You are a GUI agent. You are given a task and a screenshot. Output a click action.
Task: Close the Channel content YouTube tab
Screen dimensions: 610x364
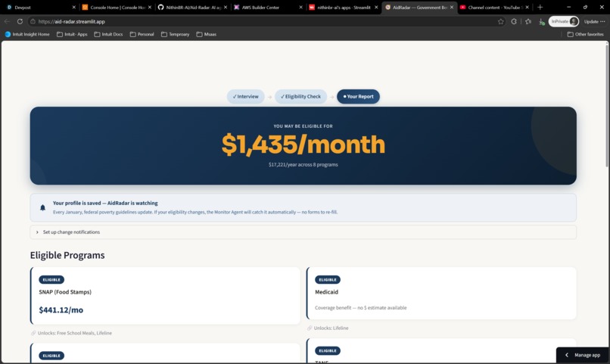point(528,8)
